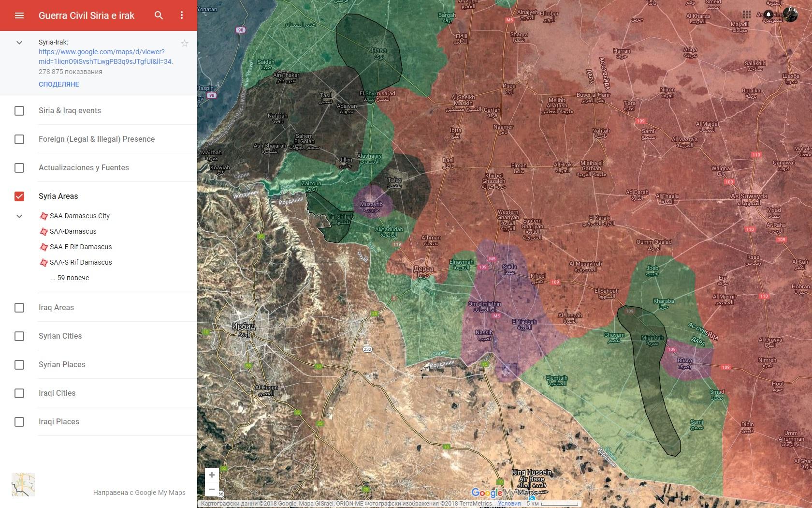Collapse the Syria Areas item list
The width and height of the screenshot is (812, 508).
click(19, 216)
